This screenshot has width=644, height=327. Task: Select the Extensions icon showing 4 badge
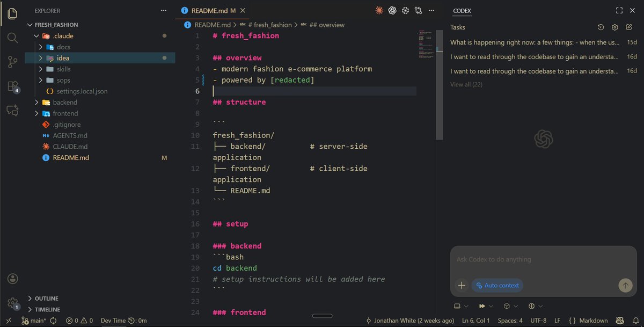point(12,86)
